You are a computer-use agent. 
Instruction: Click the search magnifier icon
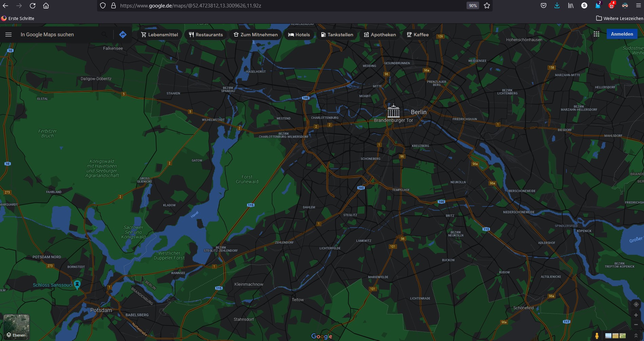105,35
